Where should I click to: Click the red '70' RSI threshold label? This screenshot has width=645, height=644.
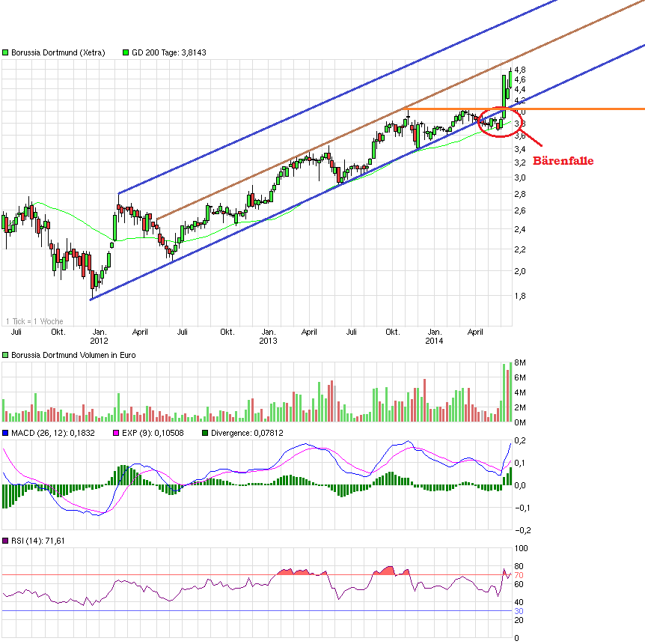click(x=519, y=576)
